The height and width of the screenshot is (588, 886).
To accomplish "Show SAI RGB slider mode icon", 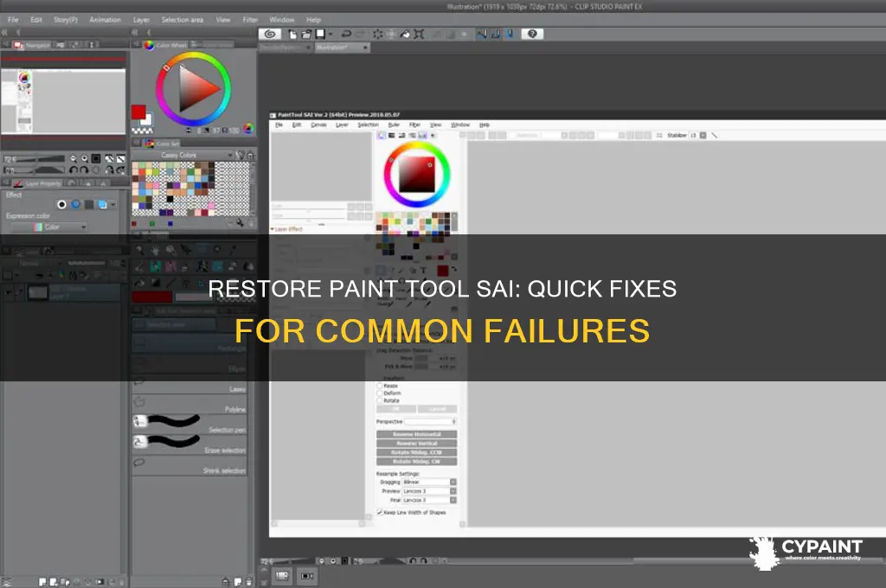I will 391,136.
